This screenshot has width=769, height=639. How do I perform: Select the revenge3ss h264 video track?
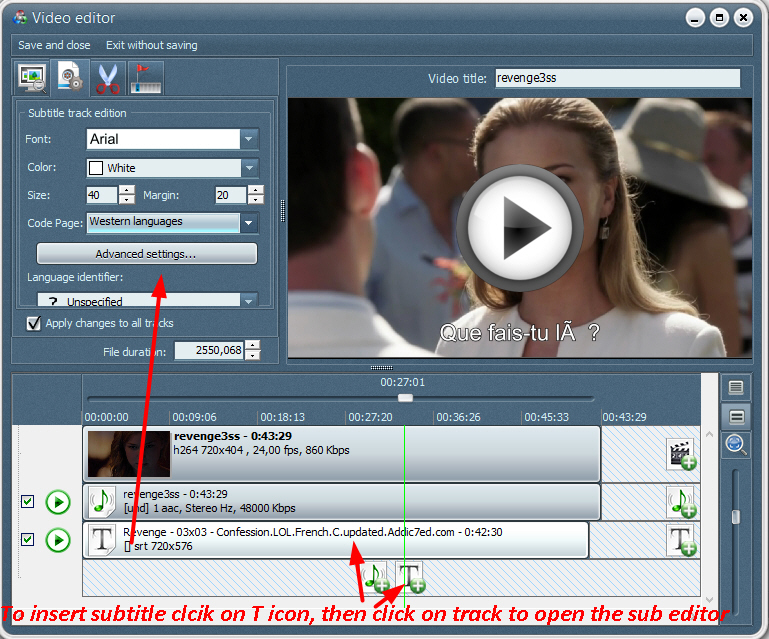point(341,454)
